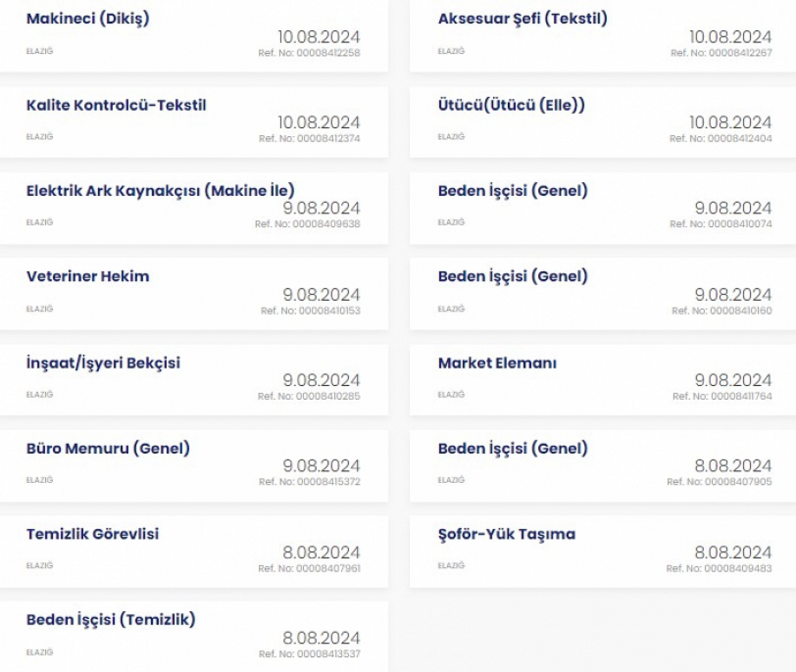Click reference number 00008410074
This screenshot has height=672, width=796.
pos(721,224)
